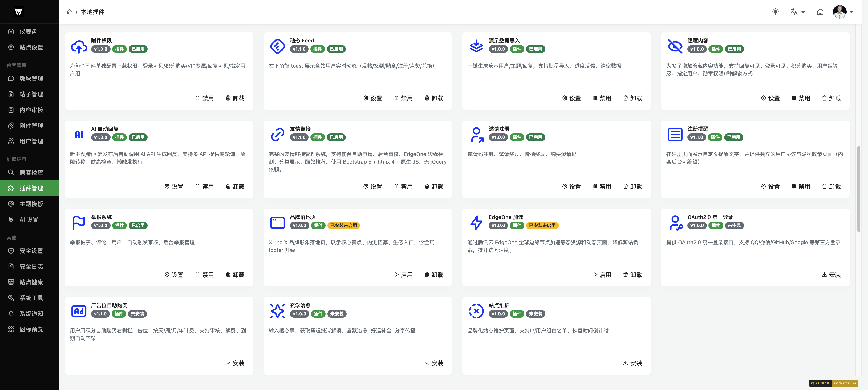Click the 友情链接 chain link icon

point(278,135)
